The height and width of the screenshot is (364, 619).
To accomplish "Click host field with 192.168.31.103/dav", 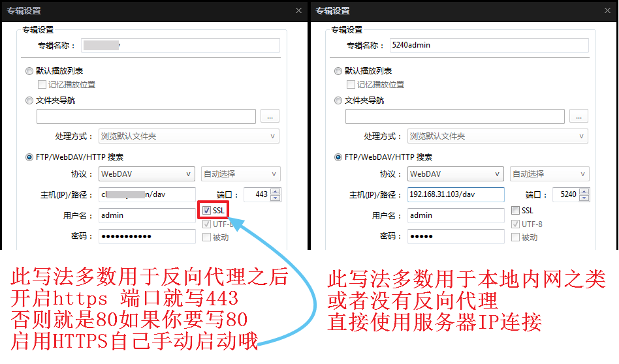I will click(x=456, y=195).
